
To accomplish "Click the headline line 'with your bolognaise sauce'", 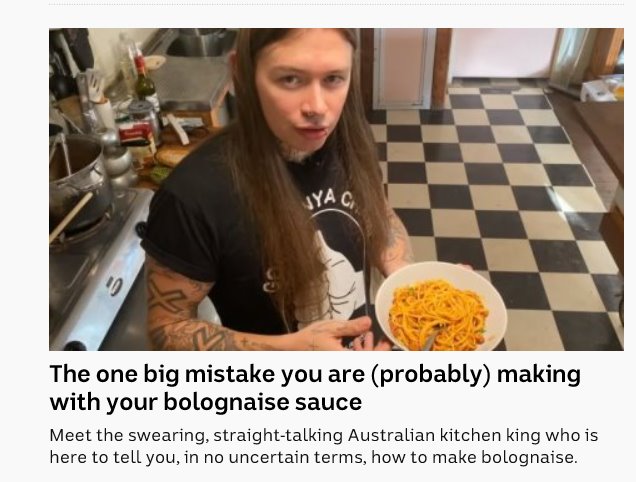I will [x=206, y=402].
